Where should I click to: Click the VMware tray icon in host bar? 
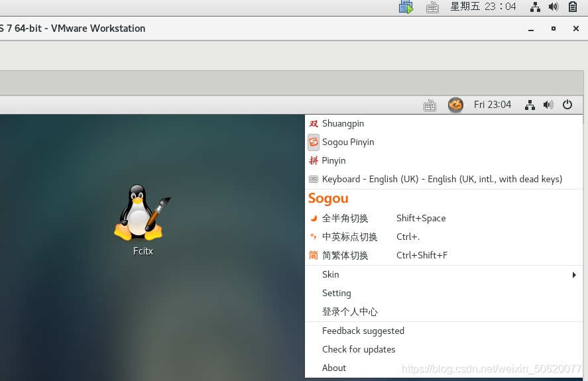click(x=406, y=7)
